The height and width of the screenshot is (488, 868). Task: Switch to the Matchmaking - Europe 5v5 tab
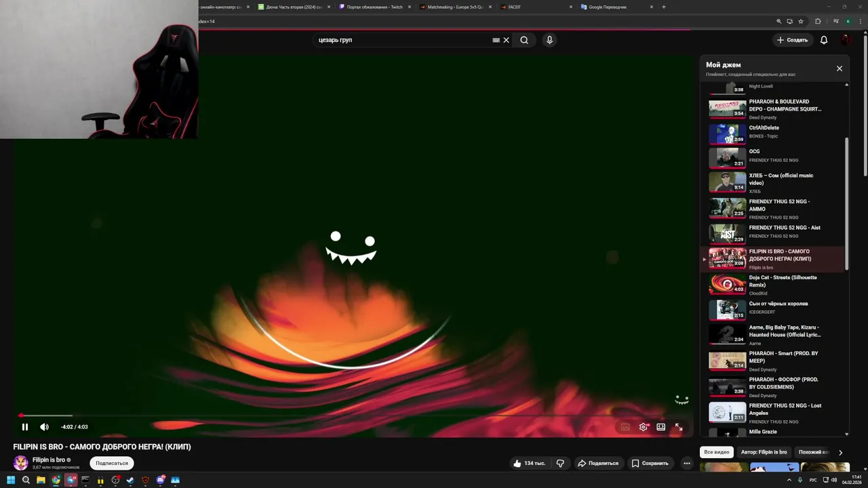point(455,7)
